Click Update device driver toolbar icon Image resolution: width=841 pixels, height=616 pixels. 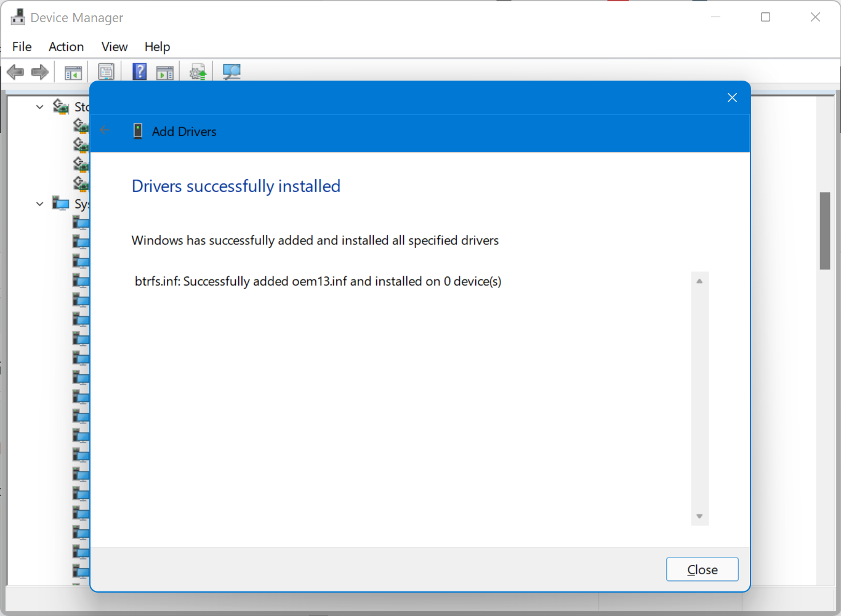198,73
